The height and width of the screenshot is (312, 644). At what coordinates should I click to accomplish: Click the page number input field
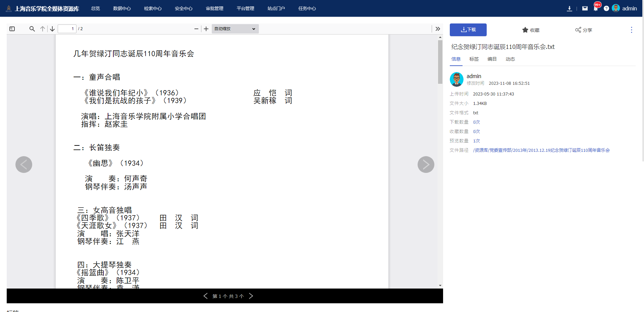click(67, 29)
